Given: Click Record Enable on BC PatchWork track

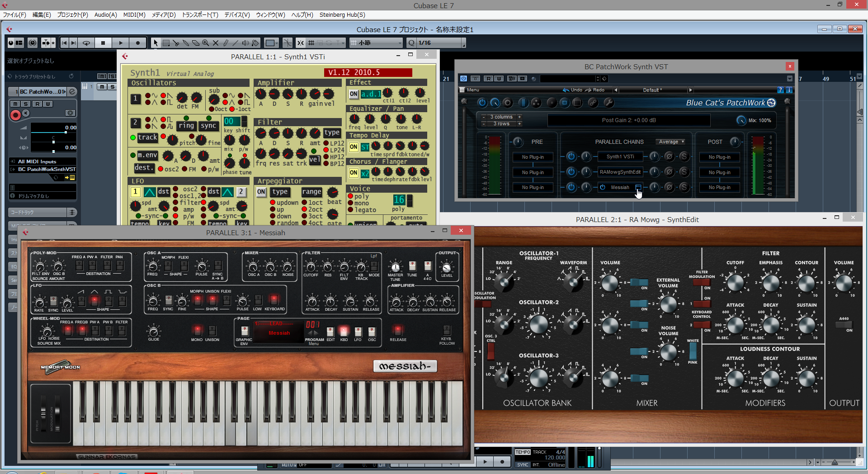Looking at the screenshot, I should (15, 115).
